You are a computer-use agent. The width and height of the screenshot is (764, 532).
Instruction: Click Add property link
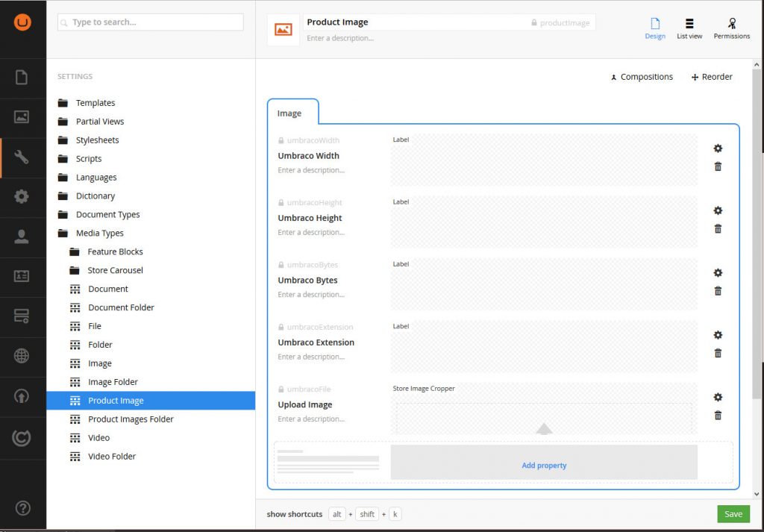point(544,466)
